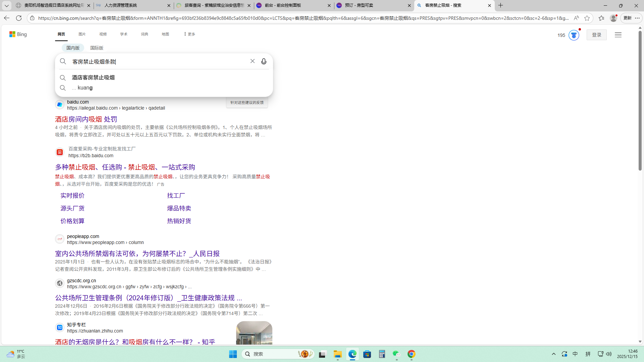Clear the search box with the X icon
644x362 pixels.
[x=253, y=61]
